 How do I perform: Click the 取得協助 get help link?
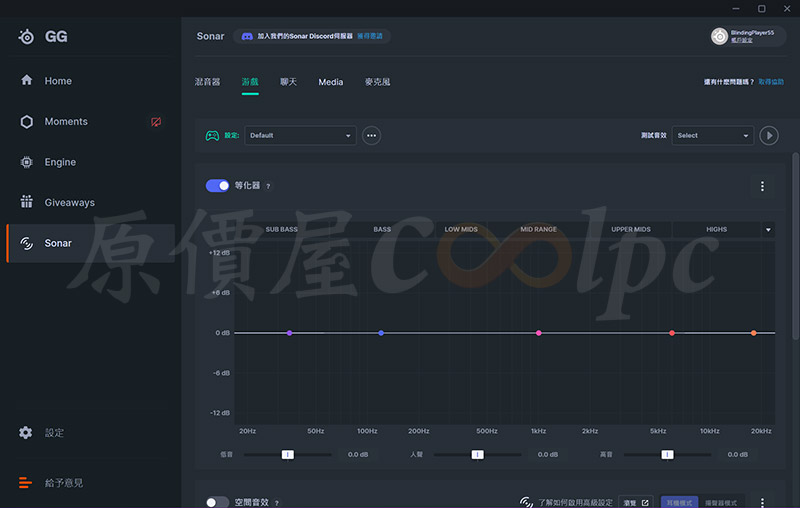[x=771, y=82]
